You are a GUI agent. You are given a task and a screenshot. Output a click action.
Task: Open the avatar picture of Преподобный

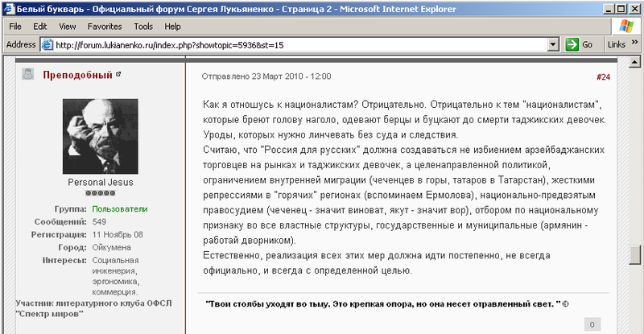(x=100, y=136)
